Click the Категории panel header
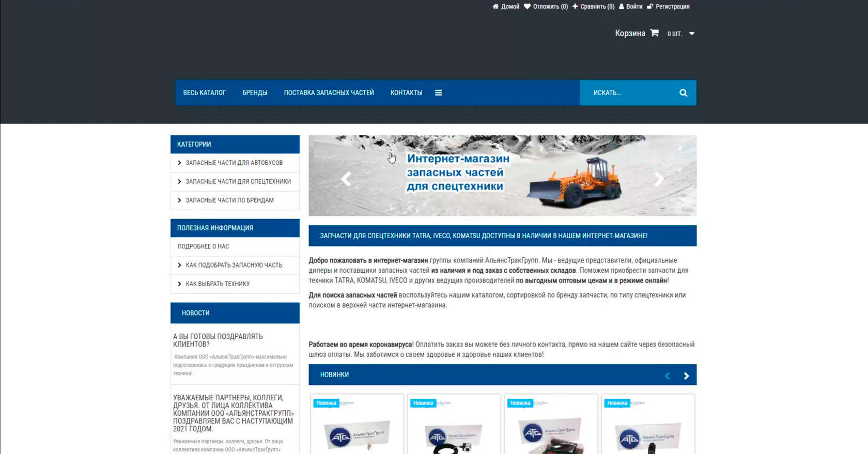Screen dimensions: 868x454 [235, 145]
